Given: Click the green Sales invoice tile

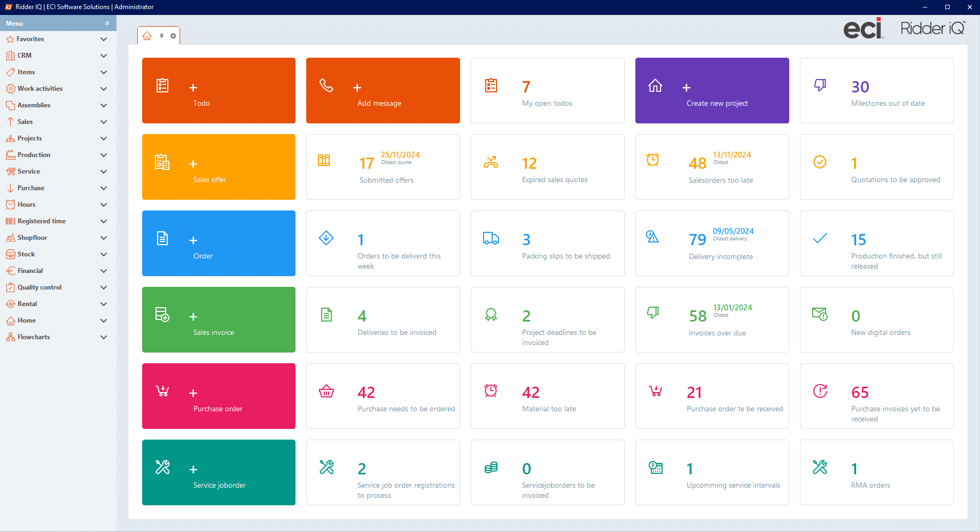Looking at the screenshot, I should coord(219,319).
